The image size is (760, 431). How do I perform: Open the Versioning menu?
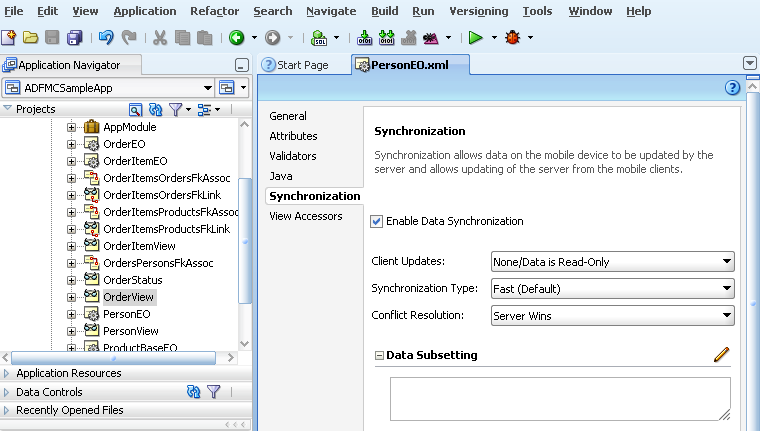click(x=479, y=11)
